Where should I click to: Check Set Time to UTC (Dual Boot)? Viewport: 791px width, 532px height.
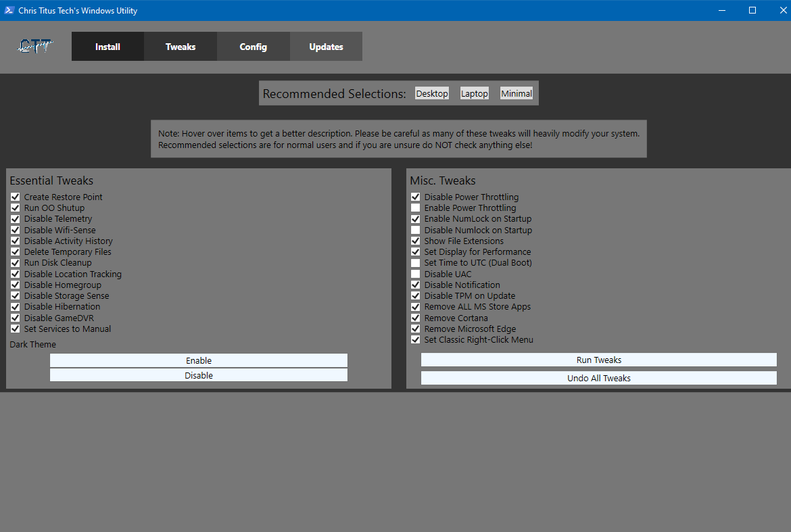pyautogui.click(x=415, y=263)
